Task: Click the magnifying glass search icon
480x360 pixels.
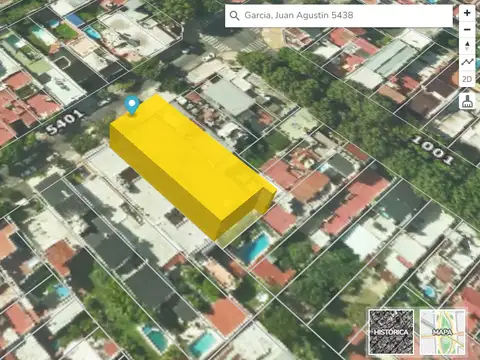Action: (234, 16)
